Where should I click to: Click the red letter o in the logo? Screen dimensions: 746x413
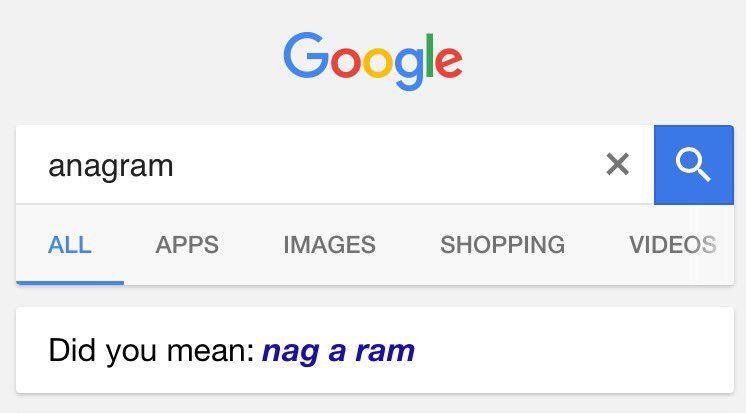click(x=345, y=62)
